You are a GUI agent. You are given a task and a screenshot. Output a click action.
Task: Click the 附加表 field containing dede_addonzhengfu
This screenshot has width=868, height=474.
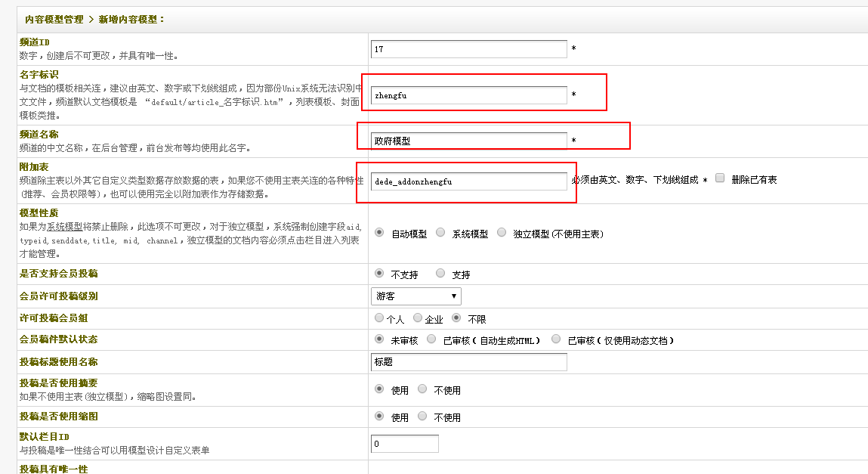point(469,181)
